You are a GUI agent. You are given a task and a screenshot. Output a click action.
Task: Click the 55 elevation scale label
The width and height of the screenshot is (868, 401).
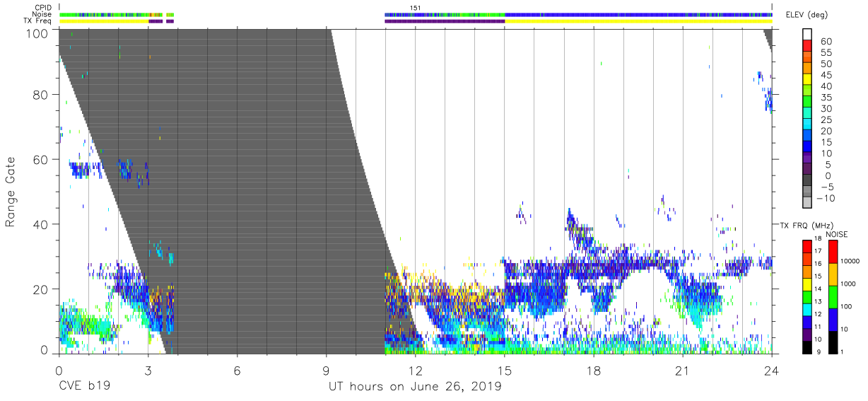pyautogui.click(x=826, y=53)
